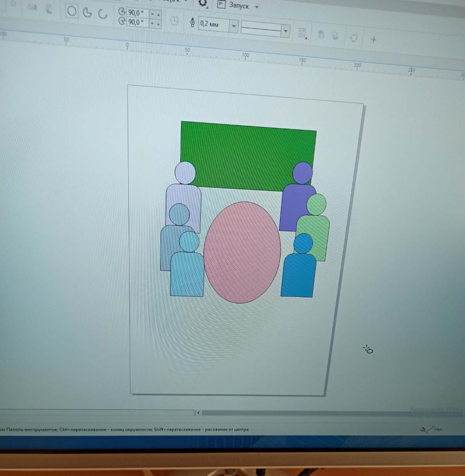
Task: Open text wrap options
Action: pyautogui.click(x=302, y=34)
